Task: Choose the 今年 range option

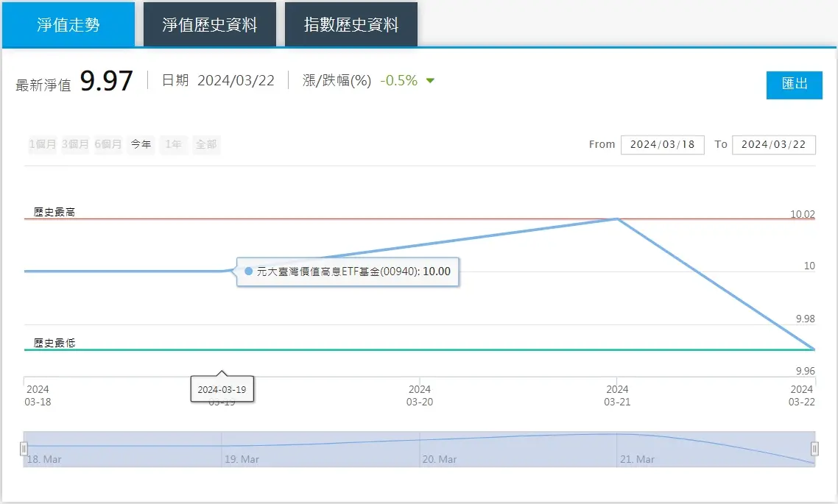Action: (141, 145)
